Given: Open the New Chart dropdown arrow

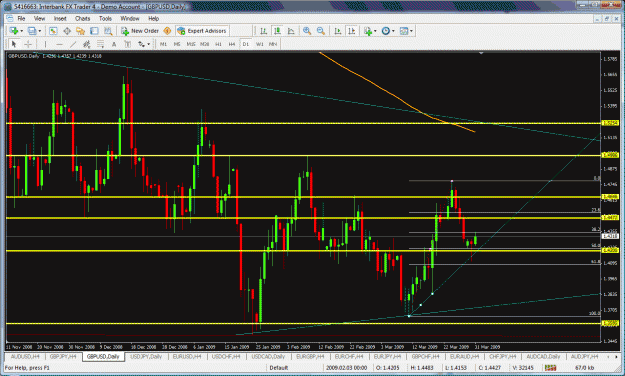Looking at the screenshot, I should click(x=21, y=31).
